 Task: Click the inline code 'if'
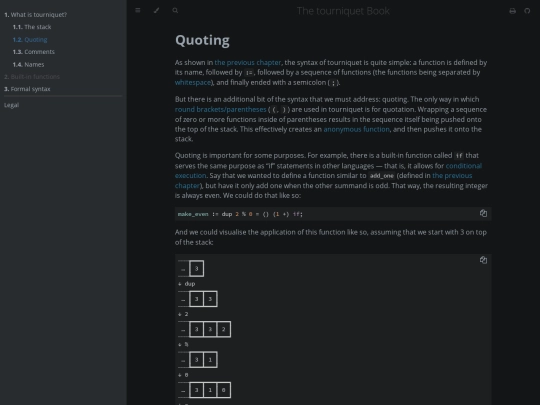coord(459,156)
